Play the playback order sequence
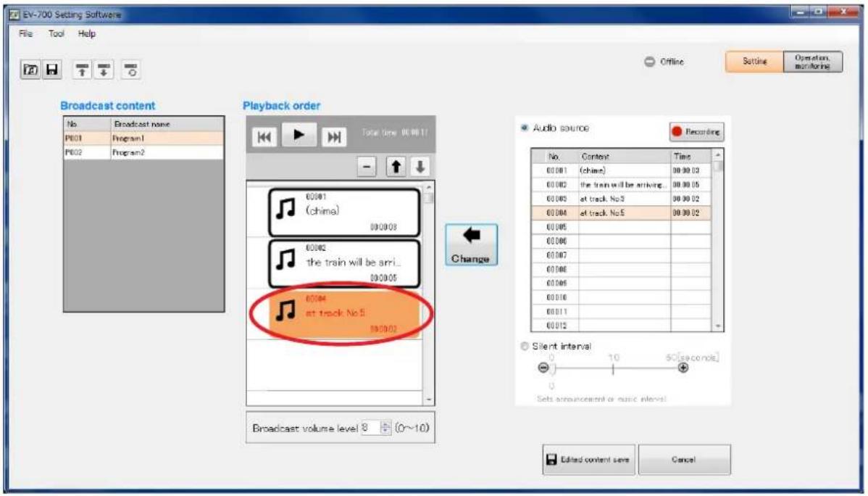The width and height of the screenshot is (868, 496). click(x=299, y=135)
